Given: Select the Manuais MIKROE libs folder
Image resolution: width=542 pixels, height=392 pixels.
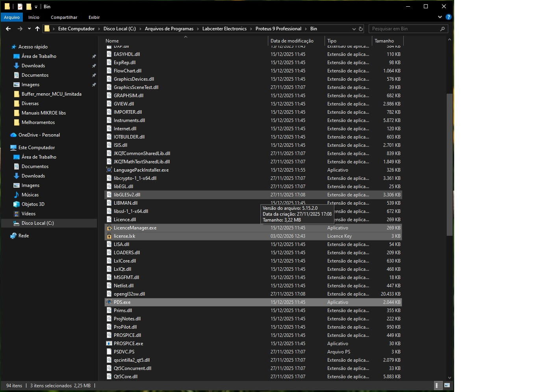Looking at the screenshot, I should pyautogui.click(x=44, y=113).
